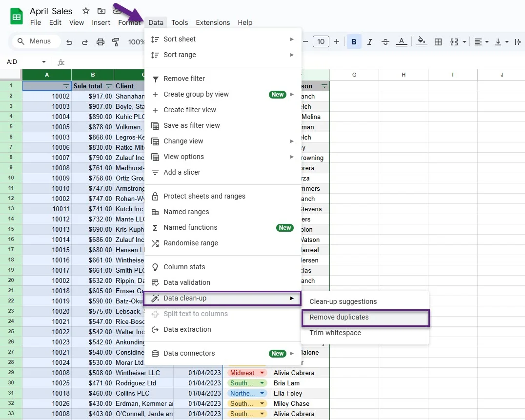Viewport: 525px width, 420px height.
Task: Open the File menu
Action: coord(36,22)
